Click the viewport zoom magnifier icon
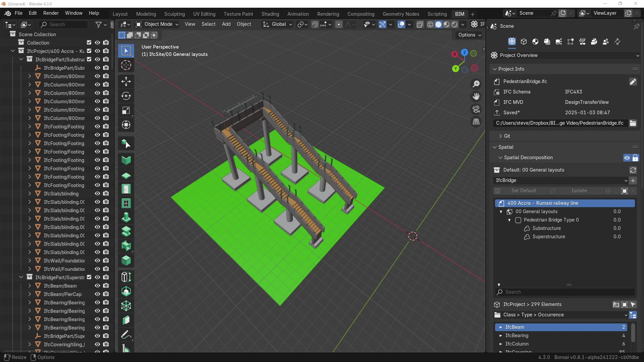The image size is (644, 362). tap(476, 84)
